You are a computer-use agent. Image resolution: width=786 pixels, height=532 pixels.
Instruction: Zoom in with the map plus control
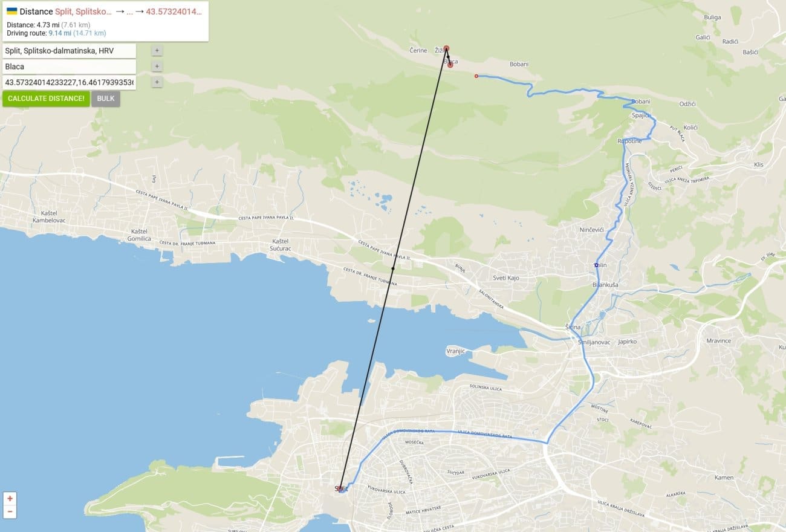point(10,499)
